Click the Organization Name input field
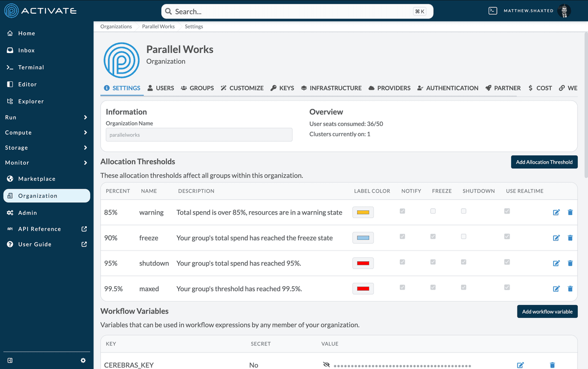 point(199,134)
